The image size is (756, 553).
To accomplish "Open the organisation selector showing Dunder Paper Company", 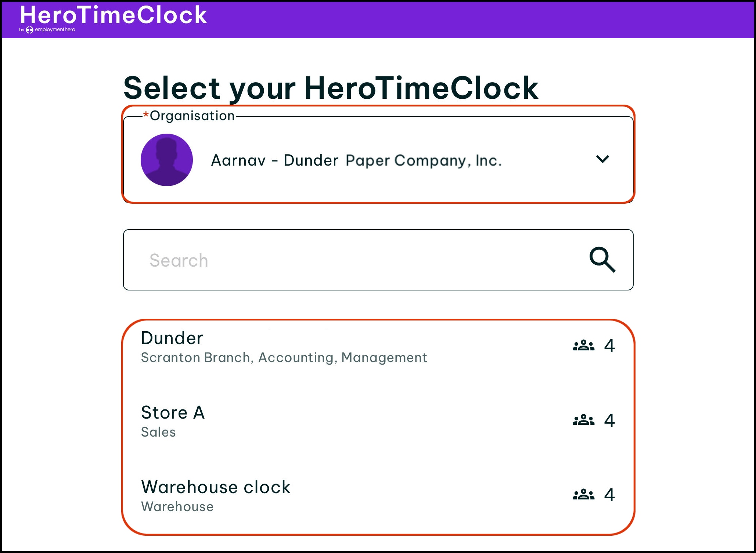I will tap(356, 160).
